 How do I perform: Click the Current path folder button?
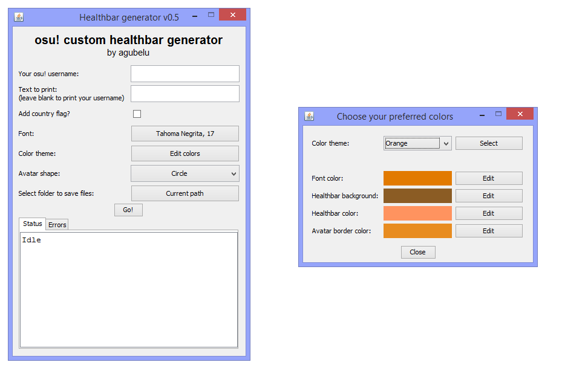coord(185,193)
